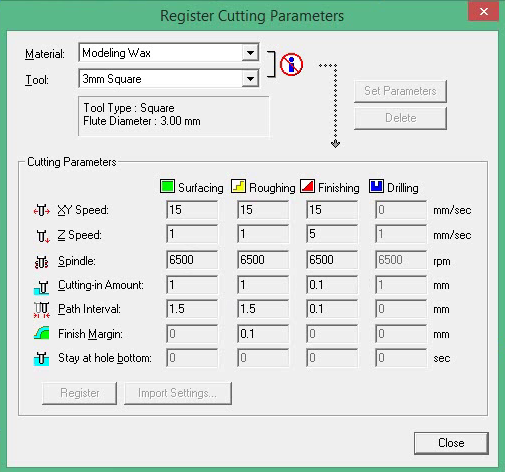Click the Cutting-in Amount icon
The image size is (505, 472).
click(42, 287)
